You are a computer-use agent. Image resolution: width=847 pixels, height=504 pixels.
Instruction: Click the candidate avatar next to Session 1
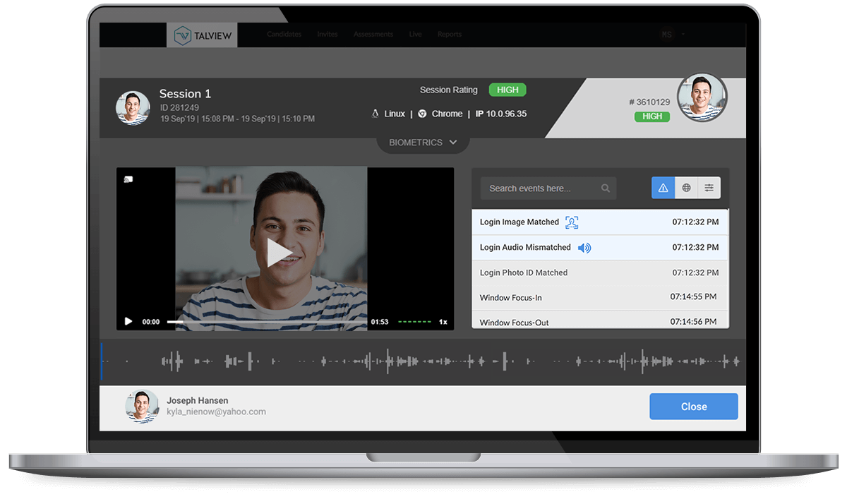point(133,107)
